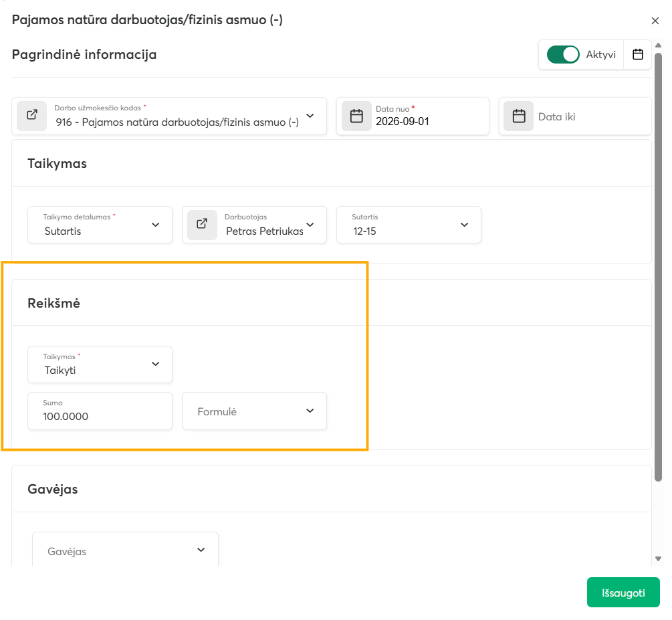Image resolution: width=672 pixels, height=620 pixels.
Task: Open external link icon beside Darbo užmokesčio kodas
Action: (31, 116)
